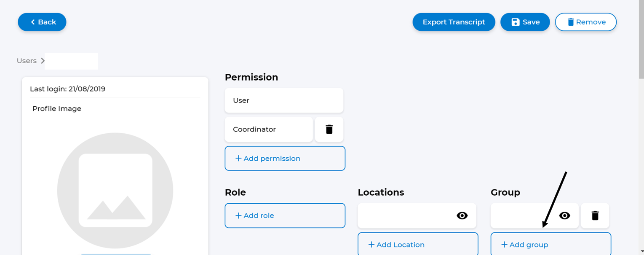Click the left chevron on the Back button
Screen dimensions: 644x256
tap(33, 22)
